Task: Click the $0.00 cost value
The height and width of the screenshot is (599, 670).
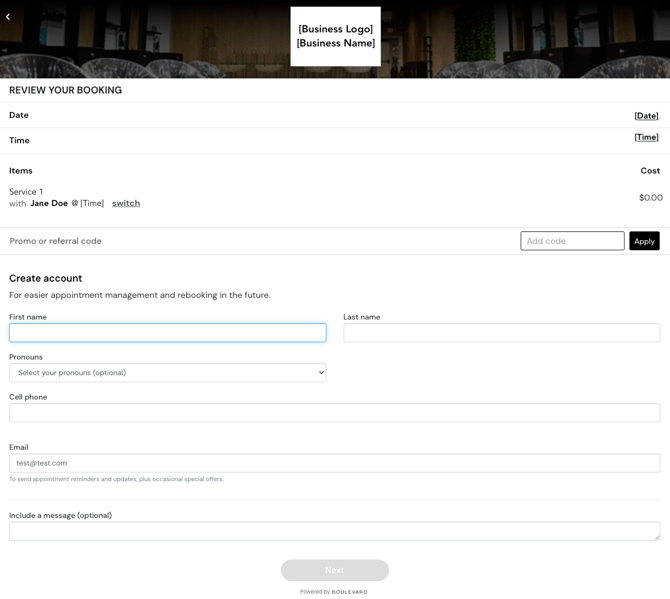Action: click(x=651, y=197)
